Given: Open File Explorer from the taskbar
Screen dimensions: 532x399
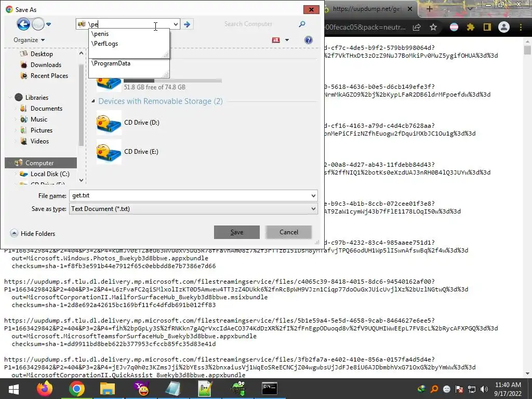Looking at the screenshot, I should tap(108, 389).
